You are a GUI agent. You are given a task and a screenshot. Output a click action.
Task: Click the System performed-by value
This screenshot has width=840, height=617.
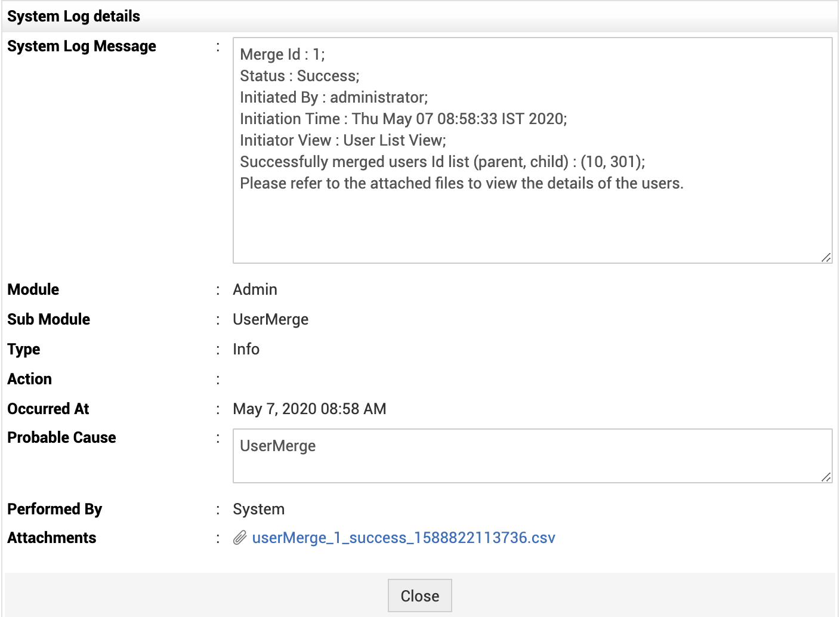(259, 509)
